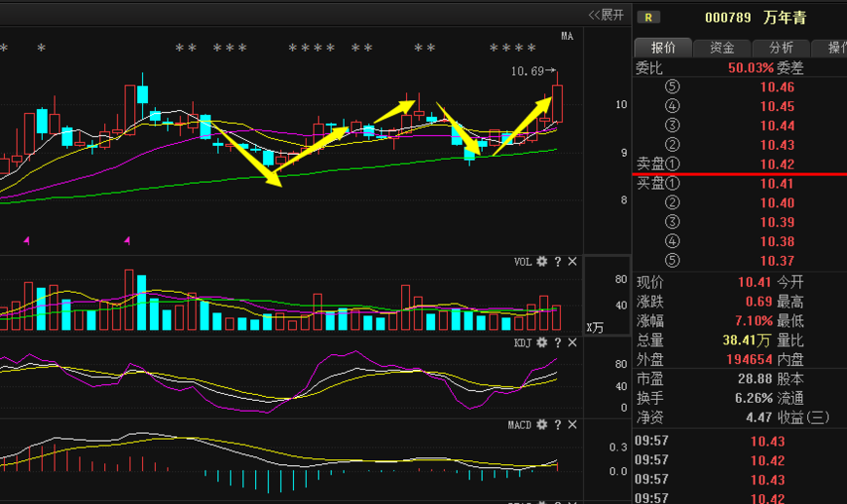Click the MACD indicator label
The width and height of the screenshot is (847, 504).
tap(520, 424)
